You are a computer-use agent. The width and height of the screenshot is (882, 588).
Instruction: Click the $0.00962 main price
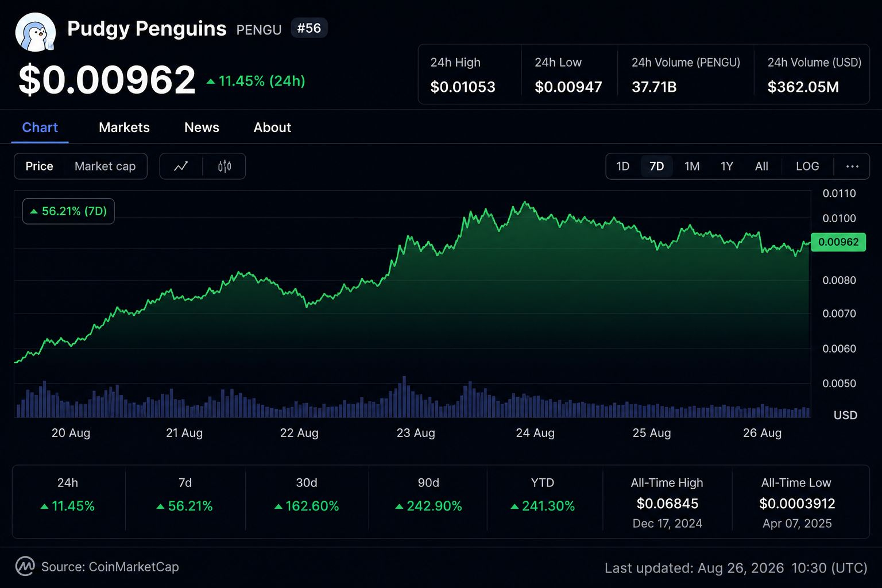click(x=107, y=80)
